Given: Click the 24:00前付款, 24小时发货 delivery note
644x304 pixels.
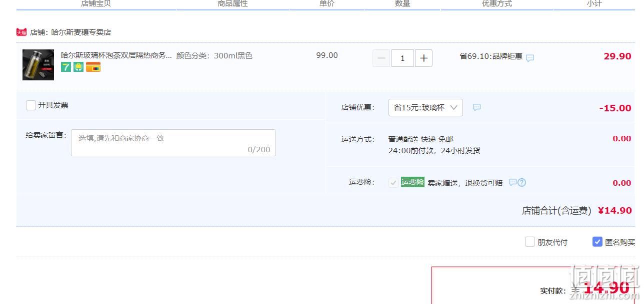Looking at the screenshot, I should coord(434,150).
